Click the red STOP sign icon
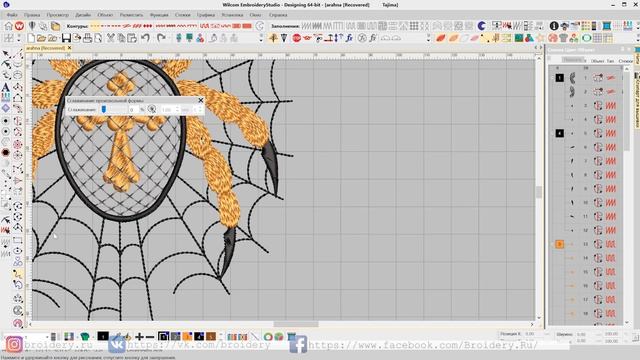 pyautogui.click(x=297, y=38)
